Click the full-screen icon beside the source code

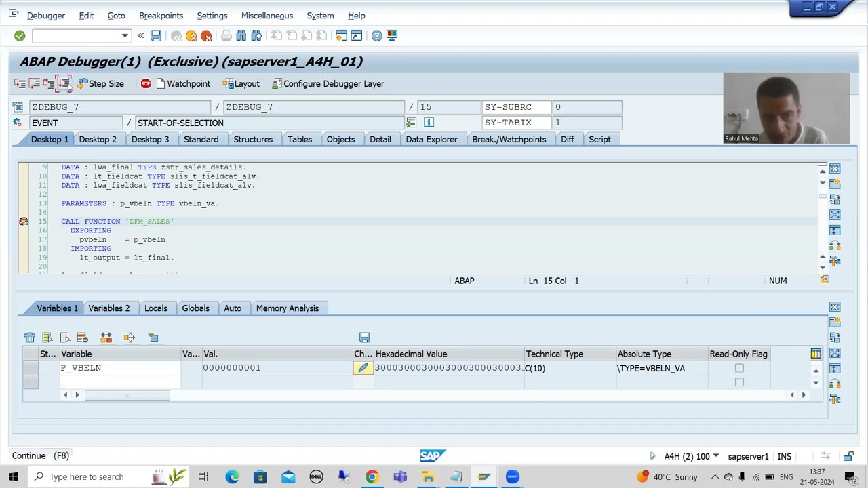[x=835, y=215]
